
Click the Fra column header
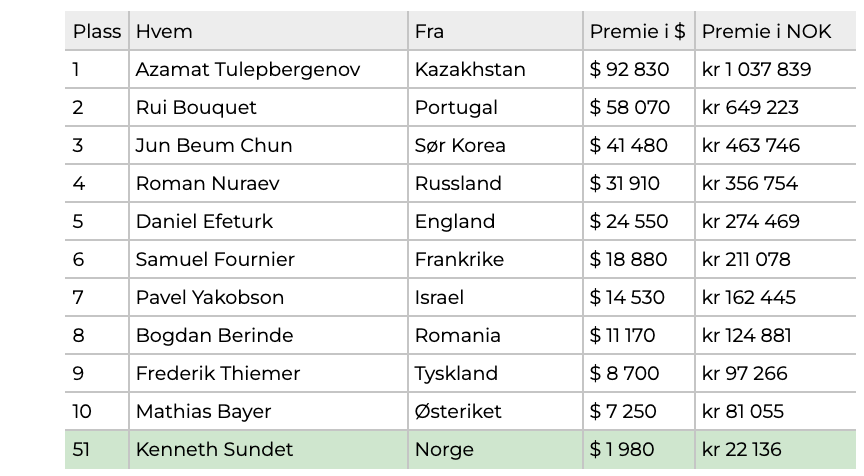pyautogui.click(x=429, y=31)
